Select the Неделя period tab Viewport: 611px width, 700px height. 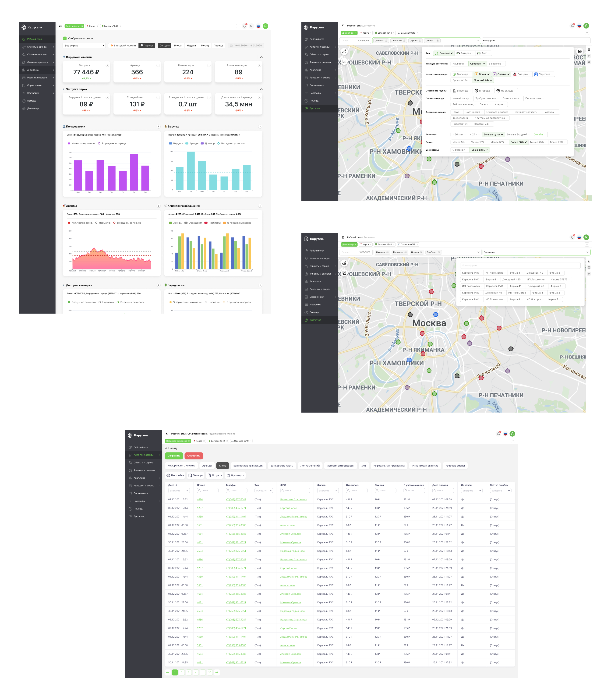(x=191, y=46)
